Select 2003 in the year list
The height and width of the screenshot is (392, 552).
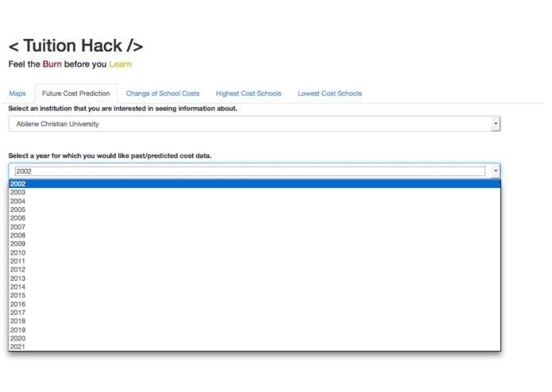click(254, 192)
